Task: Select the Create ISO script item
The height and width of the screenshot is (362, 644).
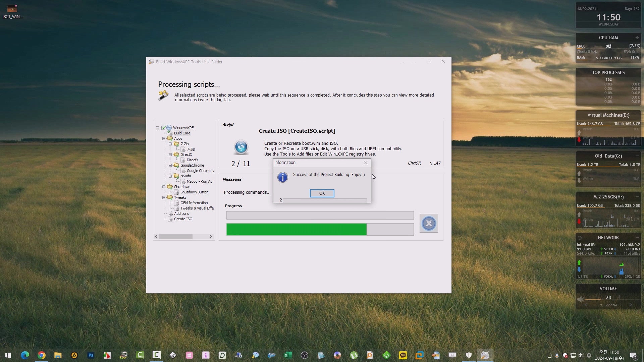Action: pos(183,219)
